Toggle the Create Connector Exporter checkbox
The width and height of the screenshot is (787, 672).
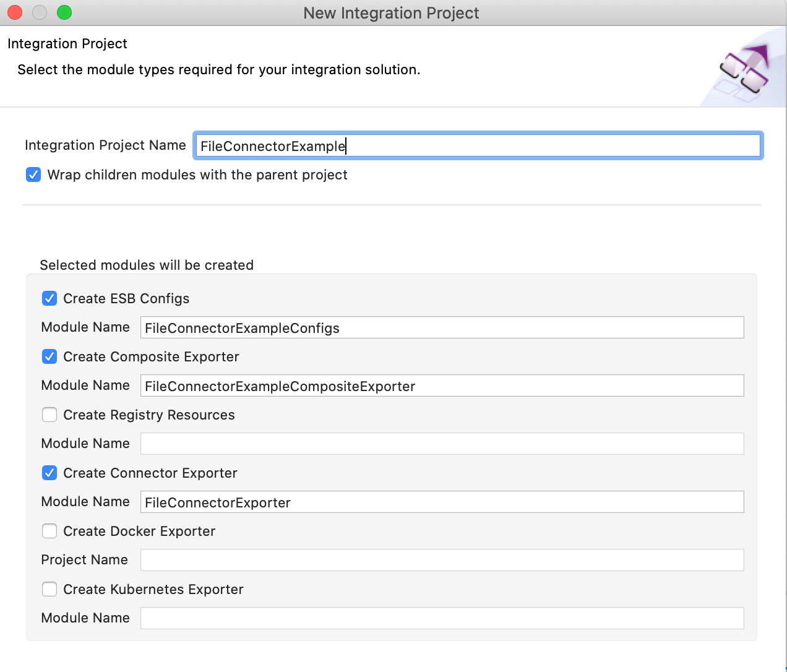(x=49, y=473)
